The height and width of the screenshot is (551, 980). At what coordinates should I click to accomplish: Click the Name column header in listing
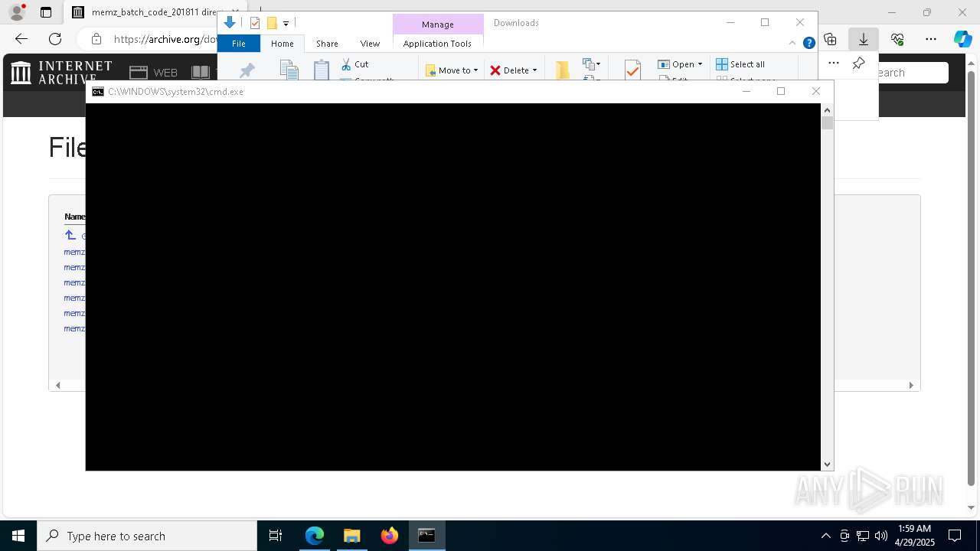coord(74,217)
